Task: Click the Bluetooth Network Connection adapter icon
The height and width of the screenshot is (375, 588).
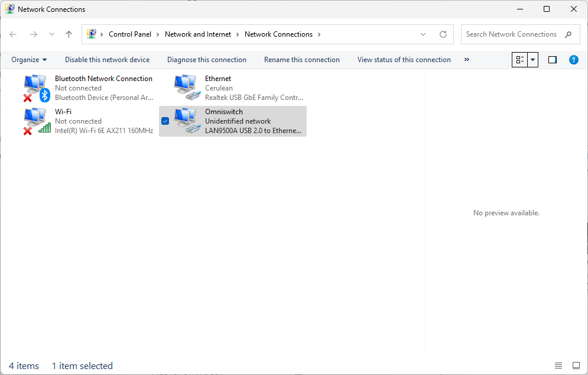Action: click(36, 88)
